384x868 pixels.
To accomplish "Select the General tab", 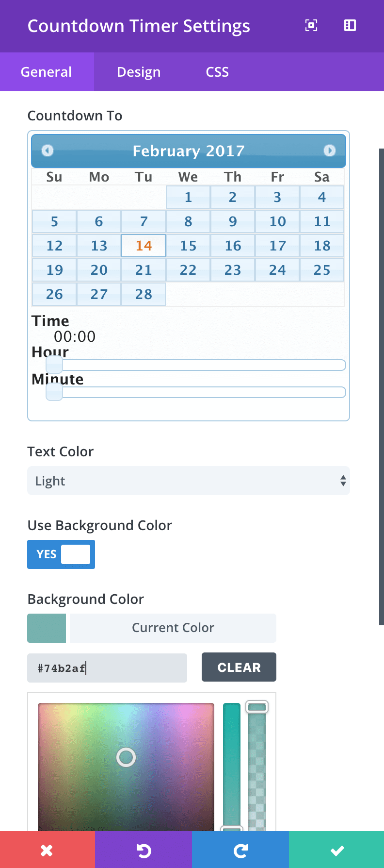I will (x=46, y=72).
